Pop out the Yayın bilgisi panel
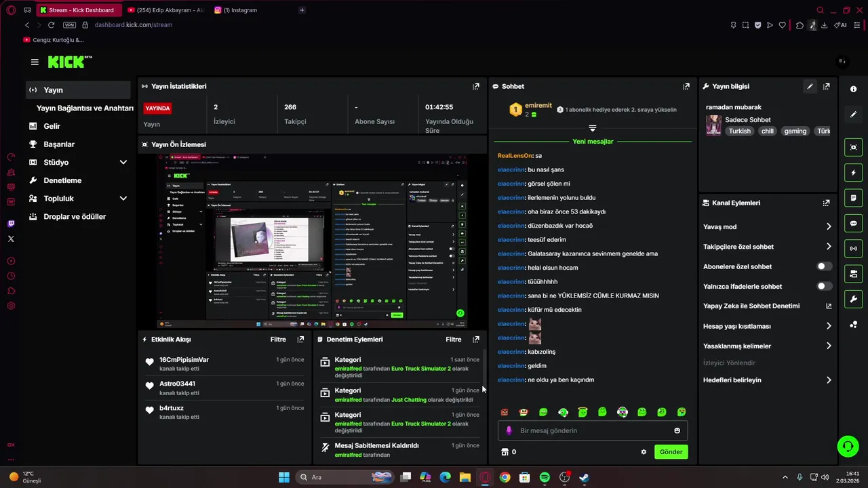This screenshot has width=868, height=488. (x=826, y=86)
